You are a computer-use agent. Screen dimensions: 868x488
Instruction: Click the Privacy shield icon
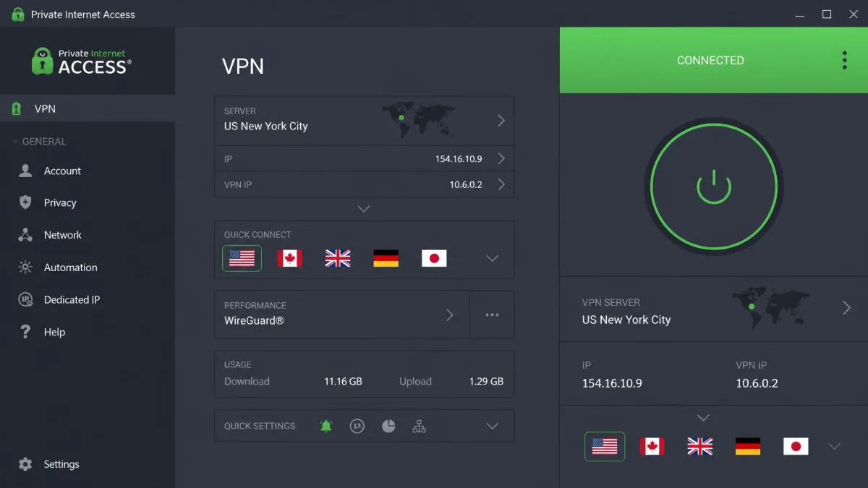[x=25, y=202]
